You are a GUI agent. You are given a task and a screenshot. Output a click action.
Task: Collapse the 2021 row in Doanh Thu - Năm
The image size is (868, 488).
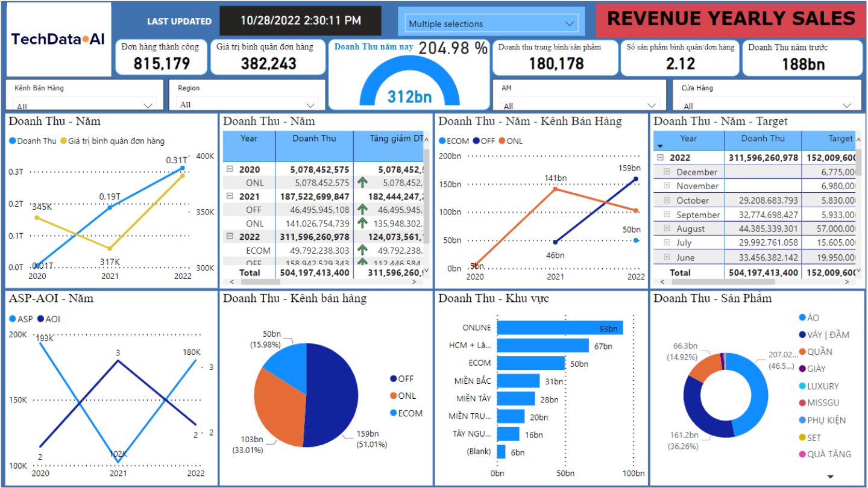point(230,196)
